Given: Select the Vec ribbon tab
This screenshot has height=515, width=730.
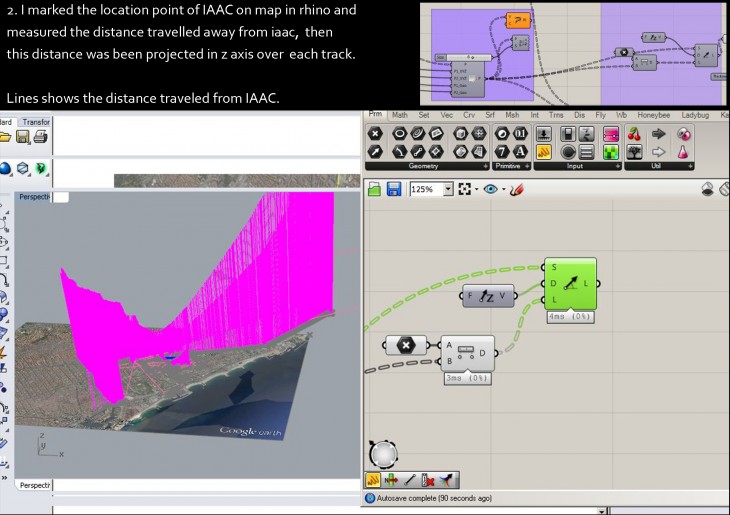Looking at the screenshot, I should pos(447,115).
